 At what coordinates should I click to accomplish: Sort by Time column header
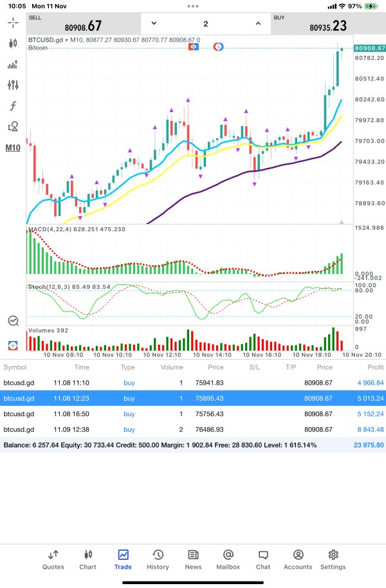82,367
